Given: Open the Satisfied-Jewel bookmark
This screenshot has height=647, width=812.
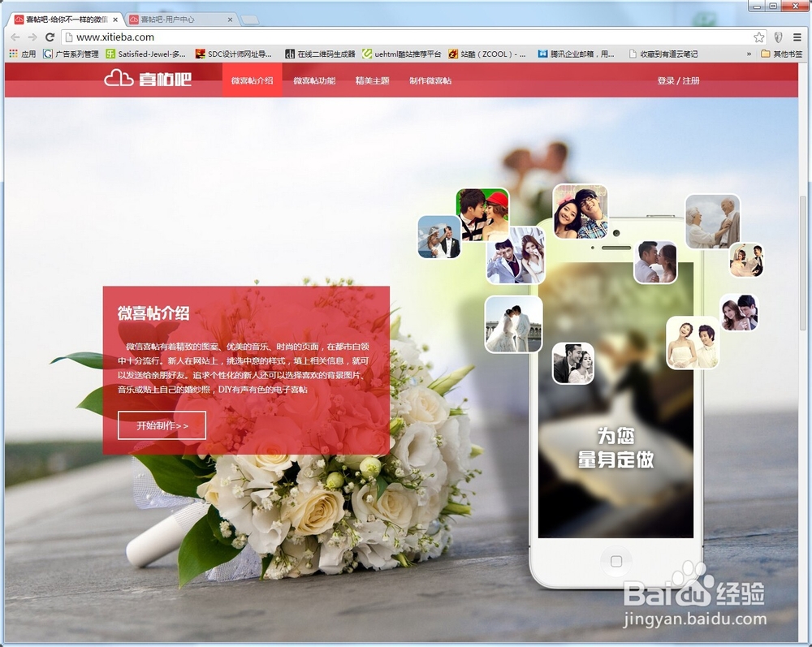Looking at the screenshot, I should (145, 54).
